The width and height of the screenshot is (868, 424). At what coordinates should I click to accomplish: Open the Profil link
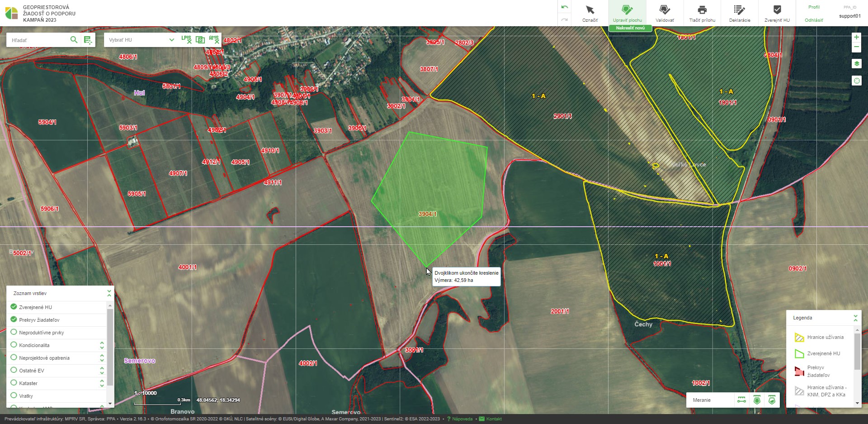point(814,7)
